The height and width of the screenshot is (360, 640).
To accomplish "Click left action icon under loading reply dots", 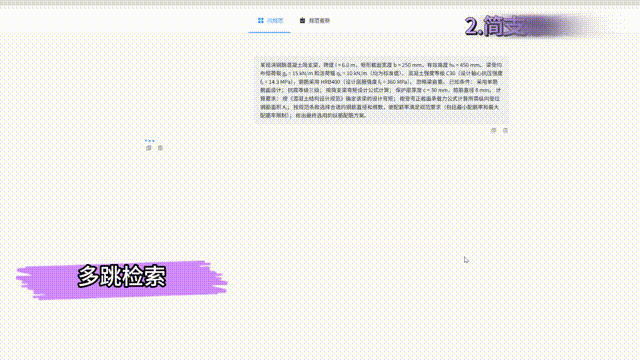I will [149, 148].
